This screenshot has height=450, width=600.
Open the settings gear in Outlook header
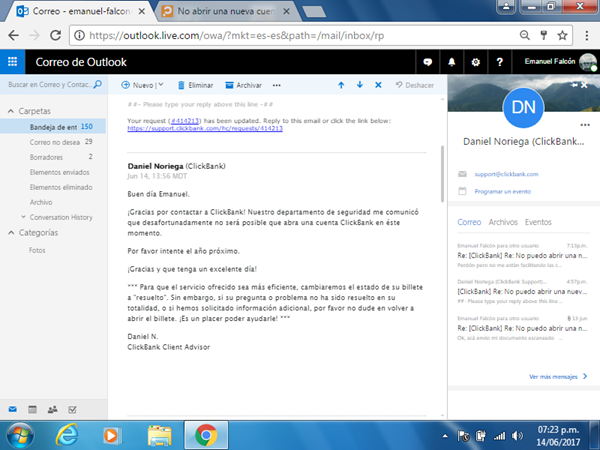tap(475, 62)
